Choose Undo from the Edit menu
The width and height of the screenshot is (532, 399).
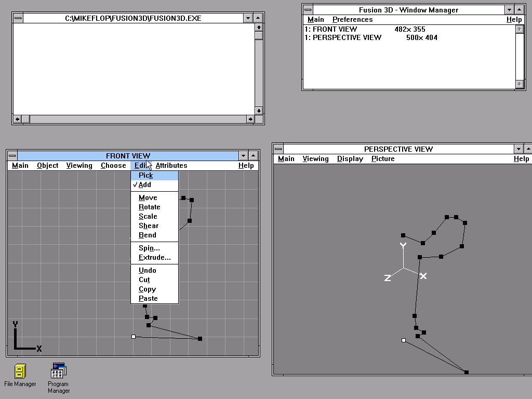(x=148, y=271)
